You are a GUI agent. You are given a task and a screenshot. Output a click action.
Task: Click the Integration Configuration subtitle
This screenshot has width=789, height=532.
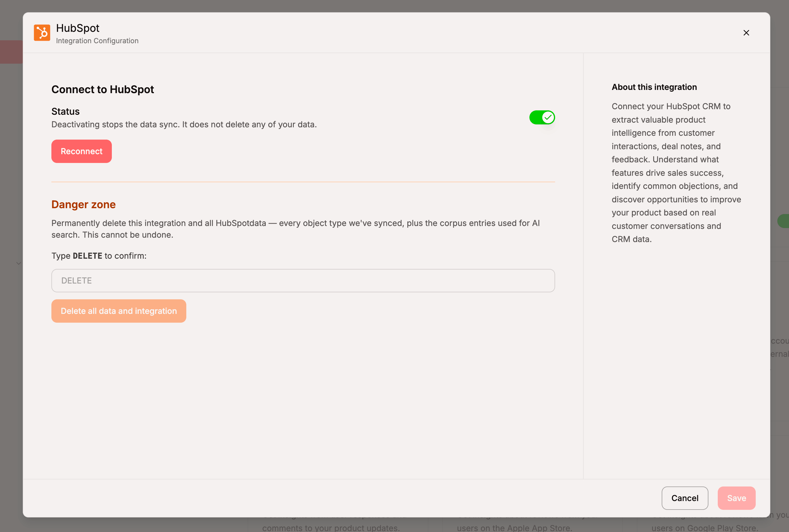[x=97, y=41]
